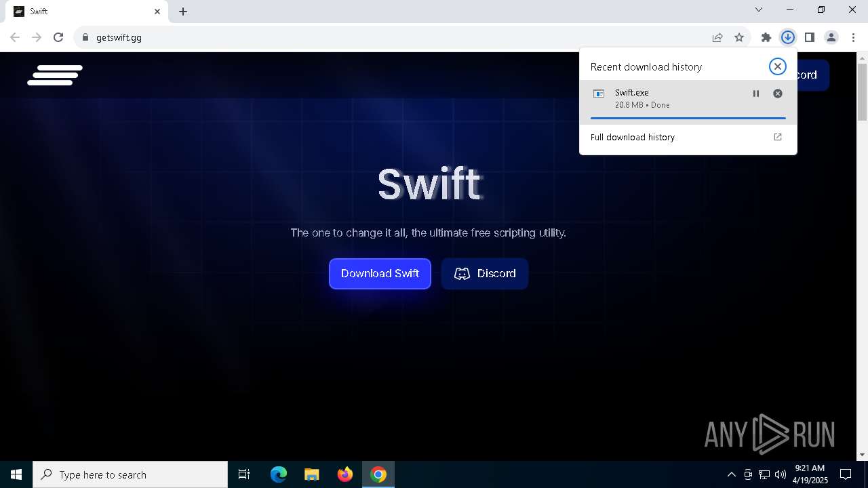Click the Swift.exe file name
The image size is (868, 488).
[x=631, y=92]
